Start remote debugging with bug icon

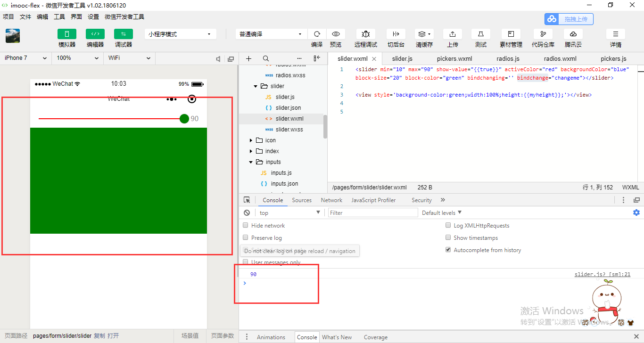pos(366,34)
